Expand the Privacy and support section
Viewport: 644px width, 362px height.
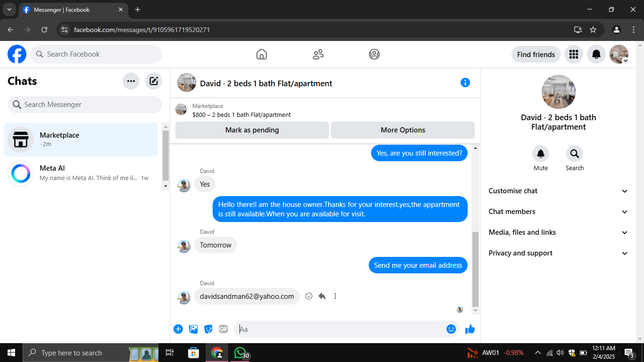coord(559,253)
